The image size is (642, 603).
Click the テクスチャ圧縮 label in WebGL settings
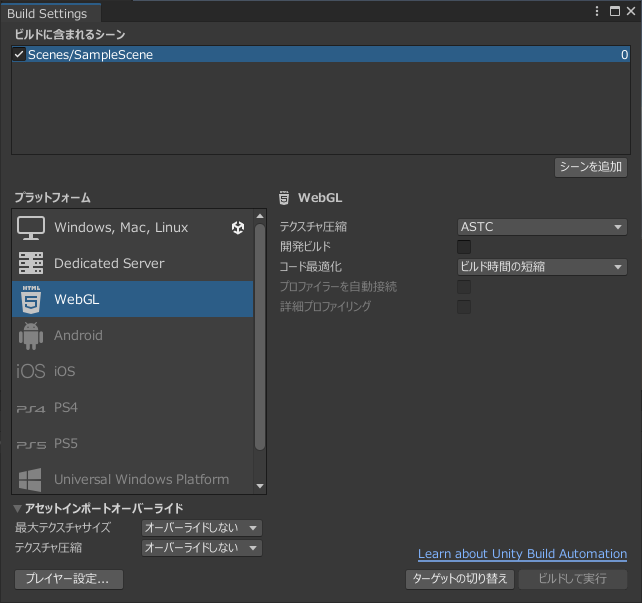tap(313, 227)
